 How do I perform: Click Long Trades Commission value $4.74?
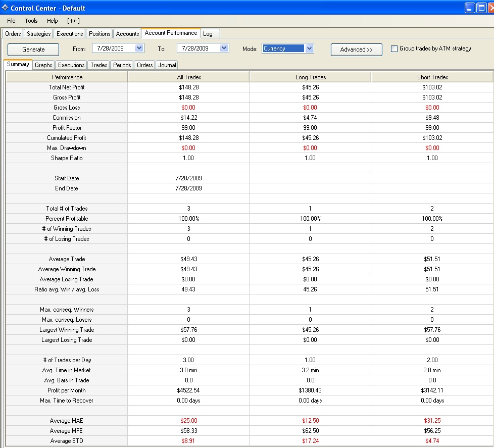310,118
